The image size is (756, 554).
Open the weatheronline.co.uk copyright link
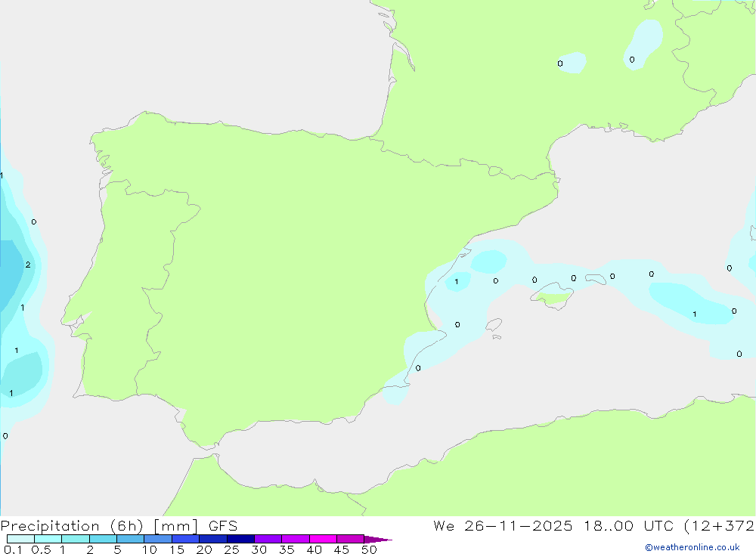(x=692, y=547)
